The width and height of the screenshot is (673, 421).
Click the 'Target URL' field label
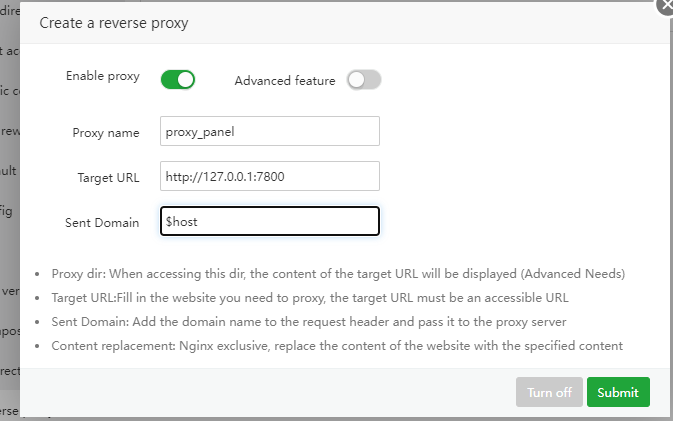[108, 177]
